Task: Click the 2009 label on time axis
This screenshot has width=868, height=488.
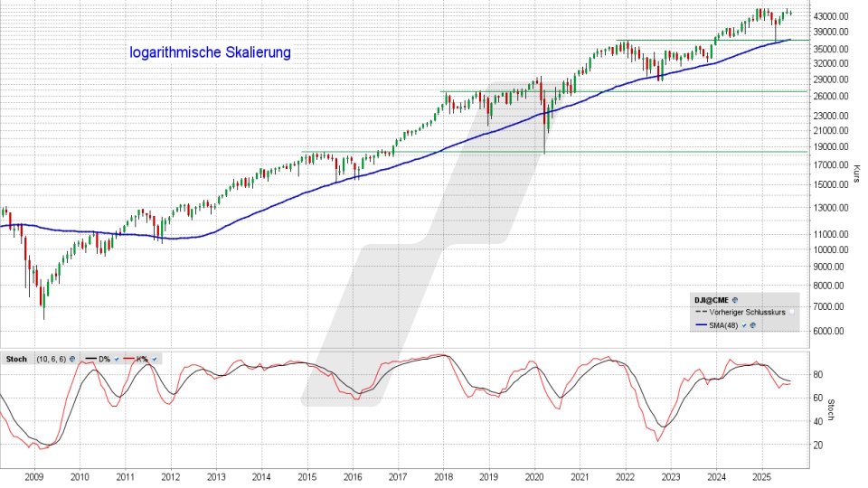Action: coord(33,477)
